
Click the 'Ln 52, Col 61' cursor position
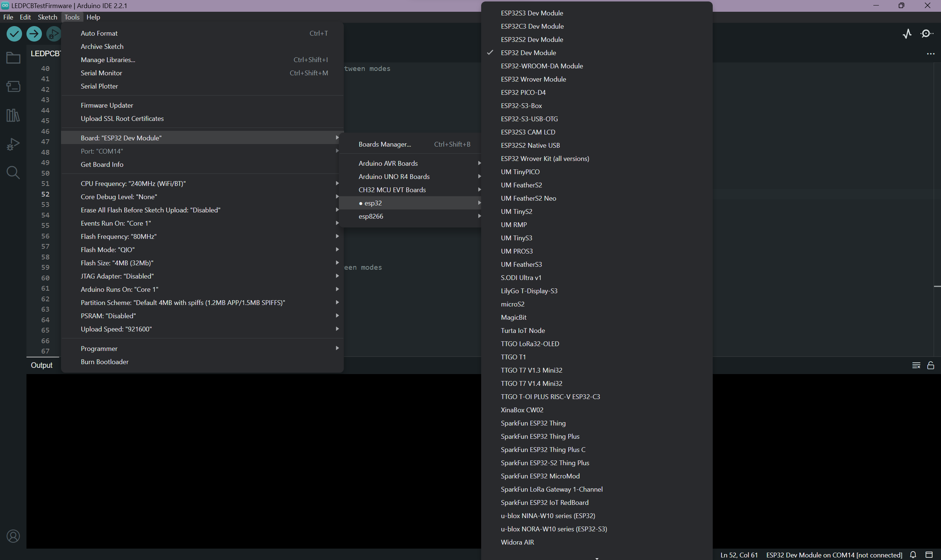click(x=739, y=555)
